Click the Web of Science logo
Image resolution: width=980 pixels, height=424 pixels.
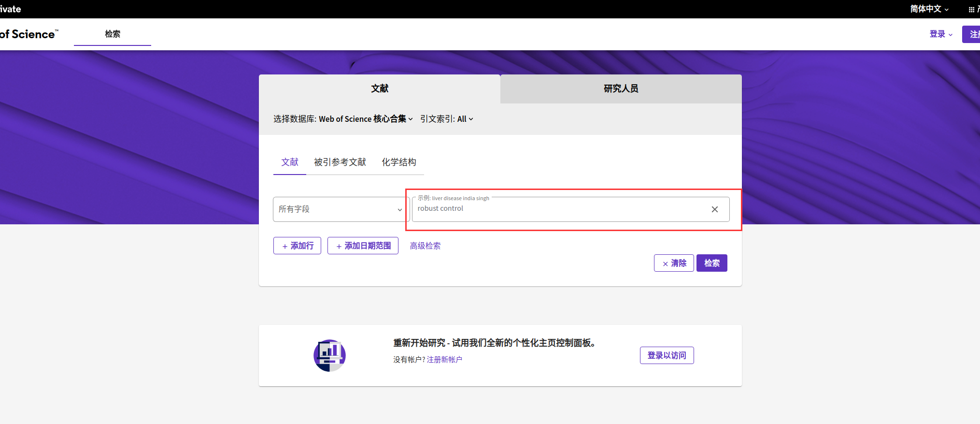[x=29, y=34]
